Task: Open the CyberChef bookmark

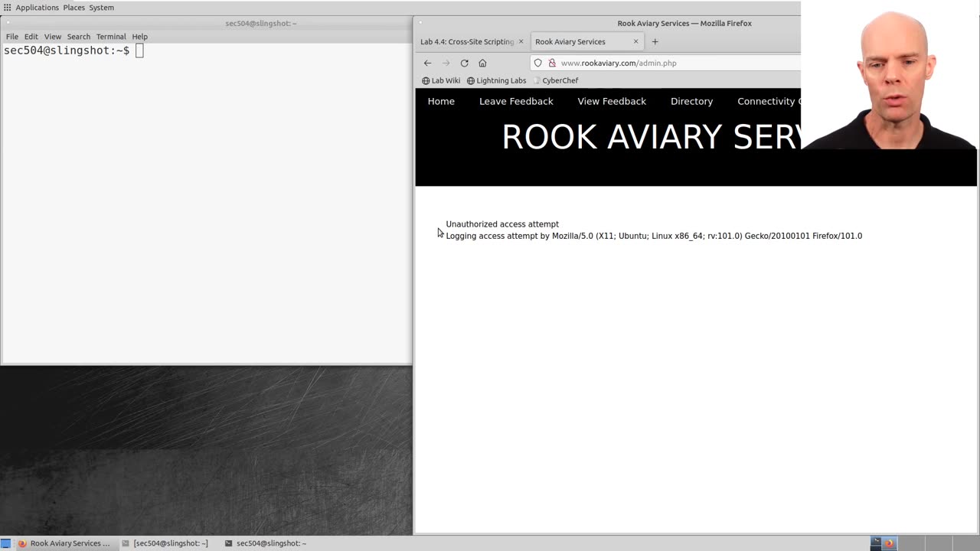Action: click(x=555, y=80)
